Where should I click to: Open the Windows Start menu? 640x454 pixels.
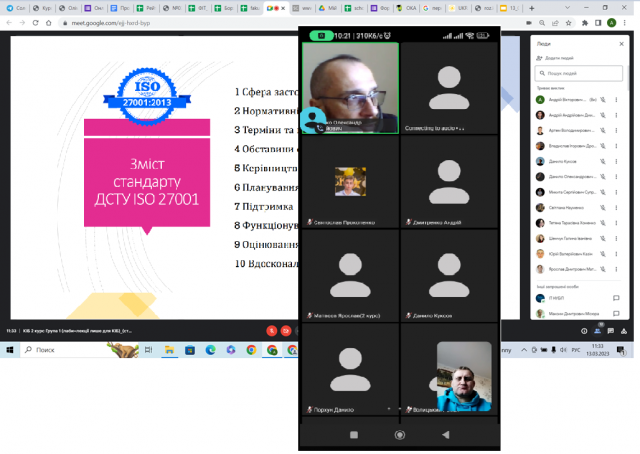(x=10, y=350)
